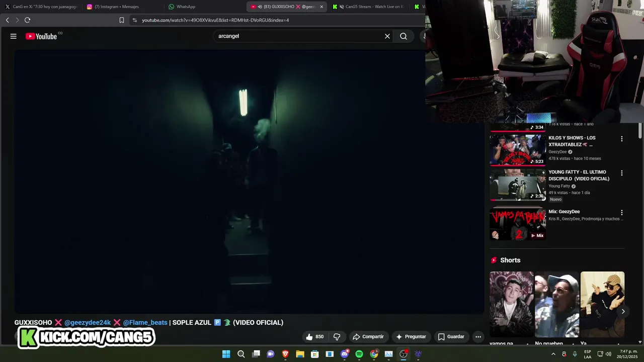Open options menu for Mix: GeezyDee

(x=622, y=213)
